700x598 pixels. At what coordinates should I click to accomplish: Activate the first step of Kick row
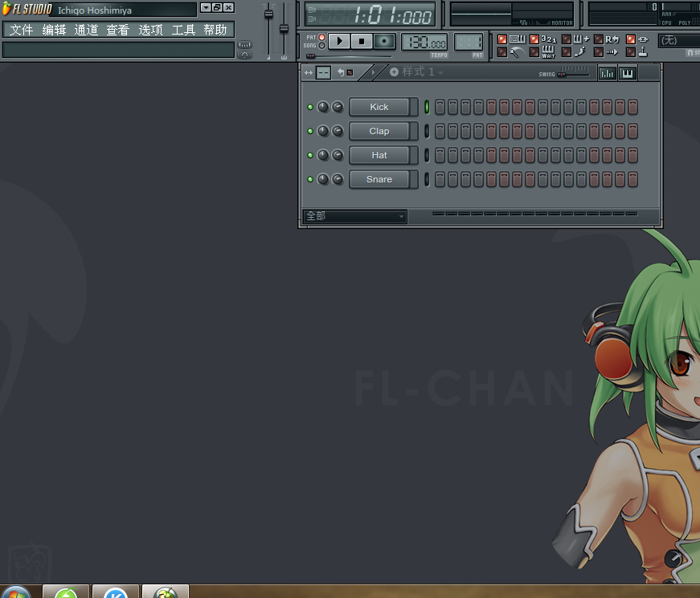[x=440, y=107]
